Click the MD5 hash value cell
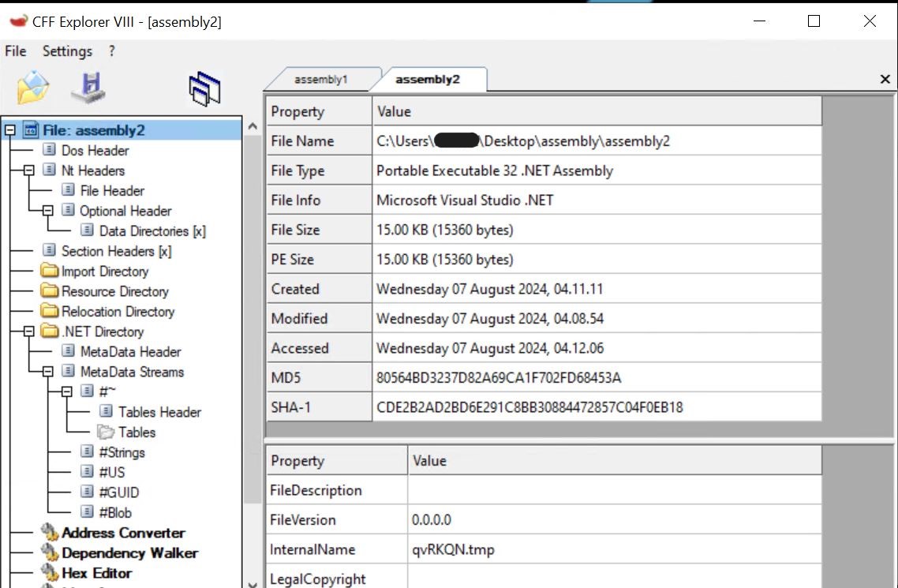This screenshot has height=588, width=898. pos(499,378)
